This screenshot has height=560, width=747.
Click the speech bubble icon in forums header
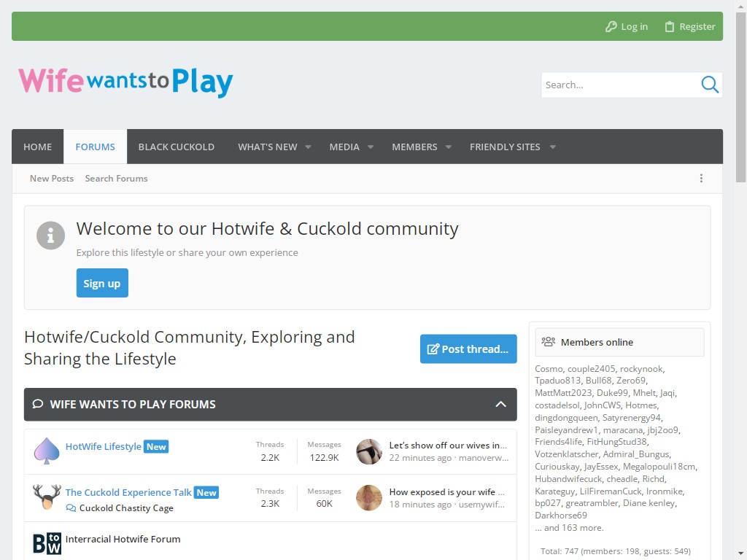pos(38,404)
